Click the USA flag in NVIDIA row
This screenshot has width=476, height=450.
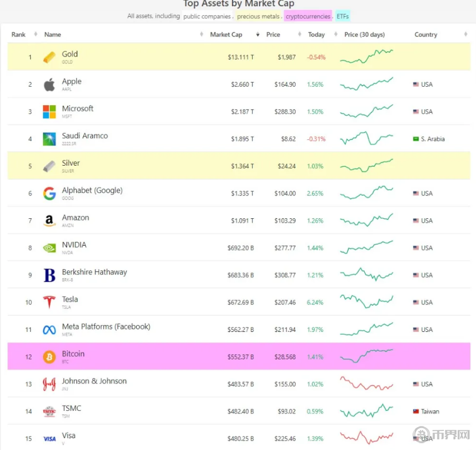click(x=416, y=248)
